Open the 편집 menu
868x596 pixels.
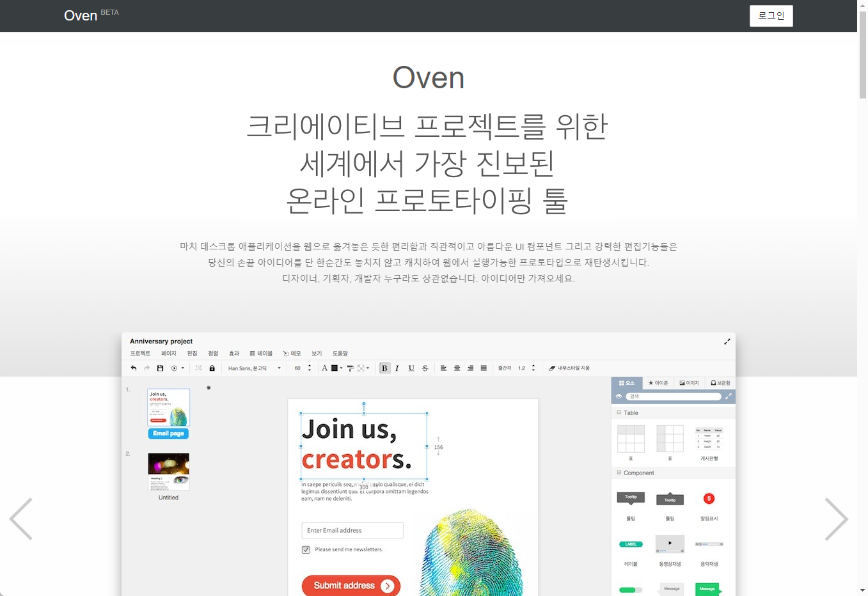(x=192, y=354)
